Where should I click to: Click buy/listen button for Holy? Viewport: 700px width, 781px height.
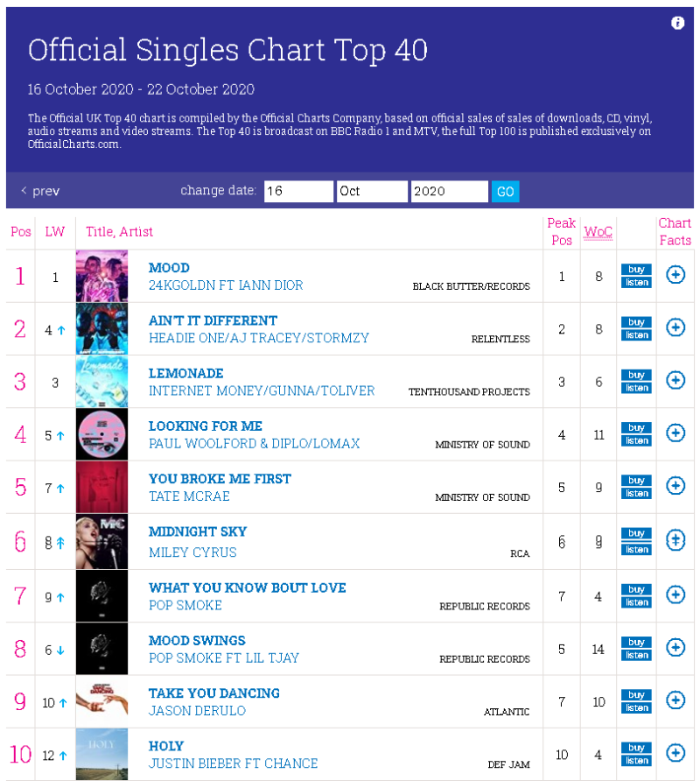(635, 754)
